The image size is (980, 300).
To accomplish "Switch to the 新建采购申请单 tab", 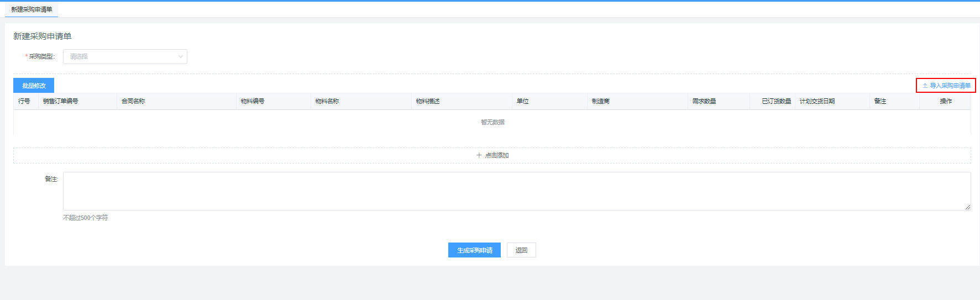I will click(32, 9).
